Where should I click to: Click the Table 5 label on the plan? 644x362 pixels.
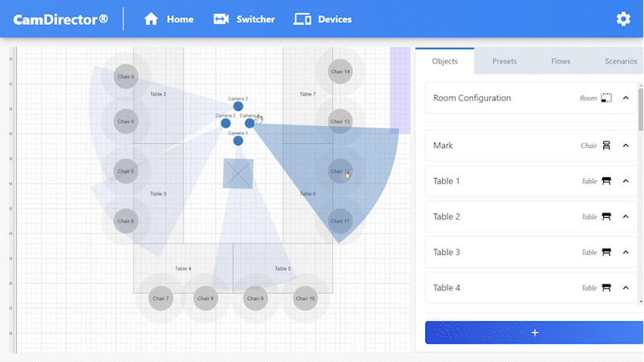pos(283,269)
